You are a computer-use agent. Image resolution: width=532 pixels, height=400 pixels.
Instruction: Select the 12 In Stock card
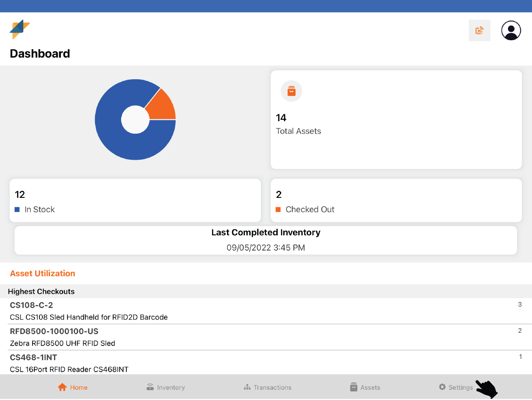[x=135, y=200]
